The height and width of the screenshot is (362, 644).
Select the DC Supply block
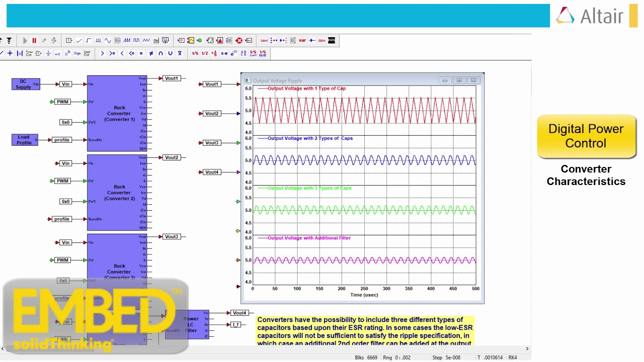click(x=26, y=84)
